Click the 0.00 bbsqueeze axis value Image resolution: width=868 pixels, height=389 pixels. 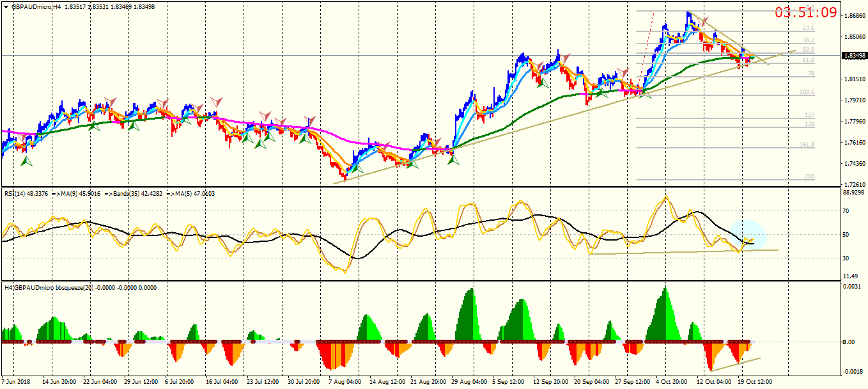pyautogui.click(x=849, y=342)
